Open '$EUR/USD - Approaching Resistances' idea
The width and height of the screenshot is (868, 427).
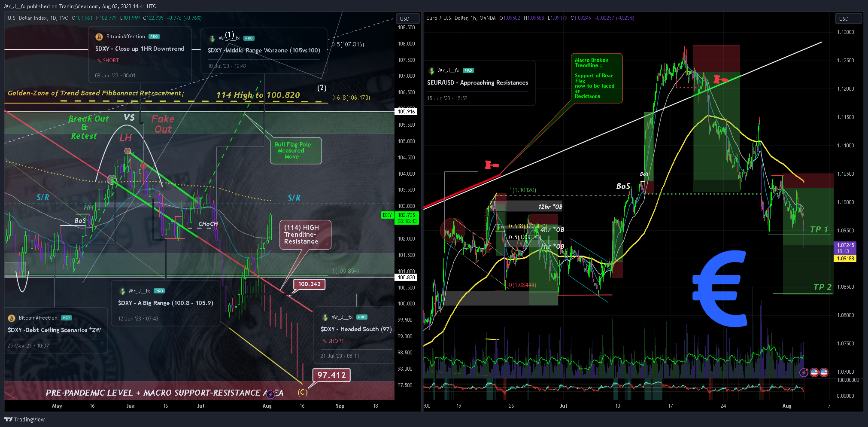[478, 82]
